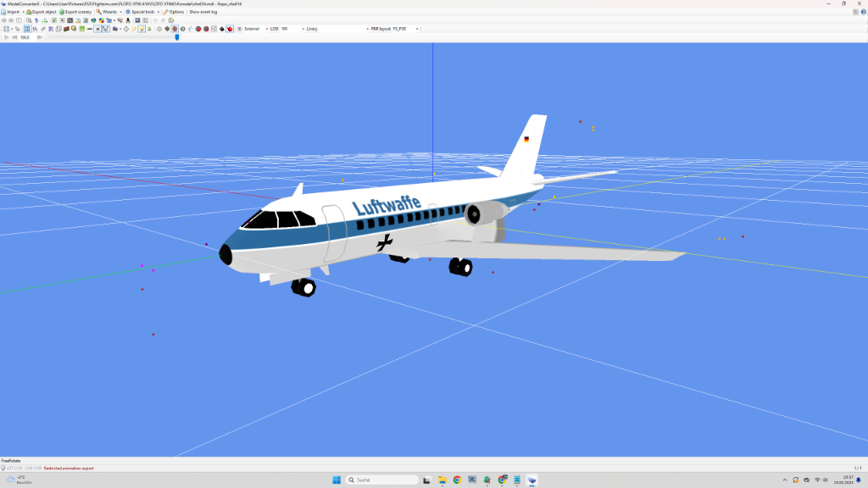The image size is (868, 488).
Task: Click the brick wall icon
Action: click(66, 29)
